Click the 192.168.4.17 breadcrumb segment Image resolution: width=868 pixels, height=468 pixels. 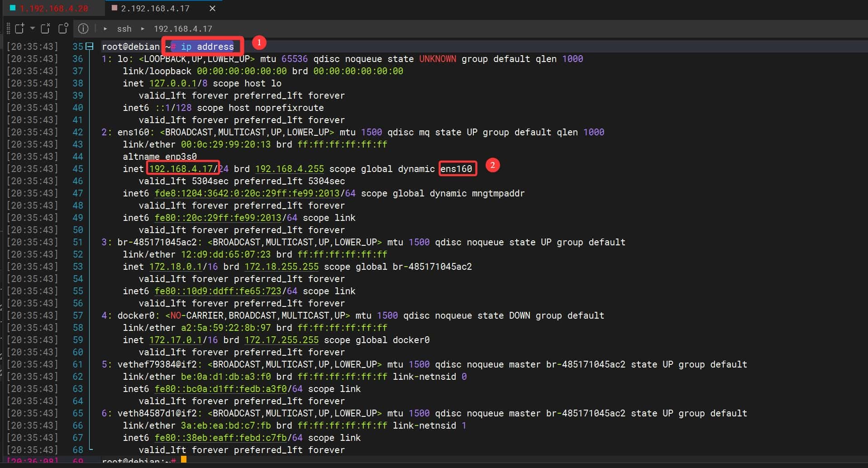(183, 29)
